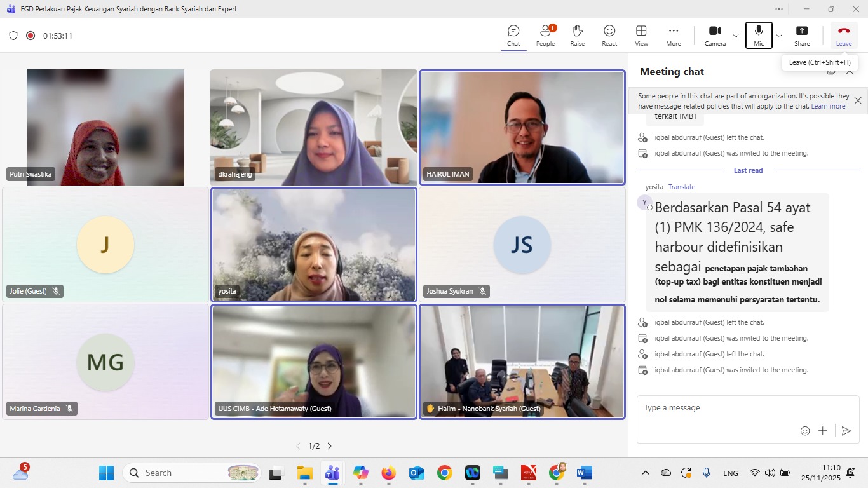Expand the Mic options dropdown arrow

point(779,36)
